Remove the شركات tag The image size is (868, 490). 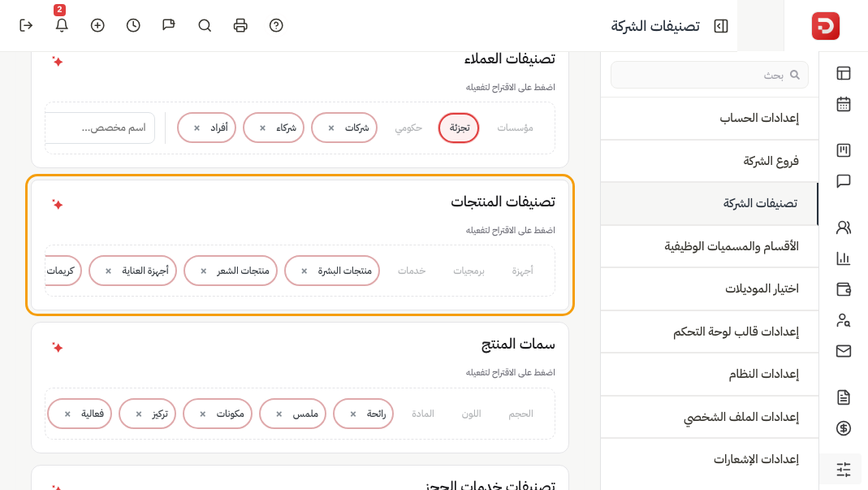click(x=331, y=128)
